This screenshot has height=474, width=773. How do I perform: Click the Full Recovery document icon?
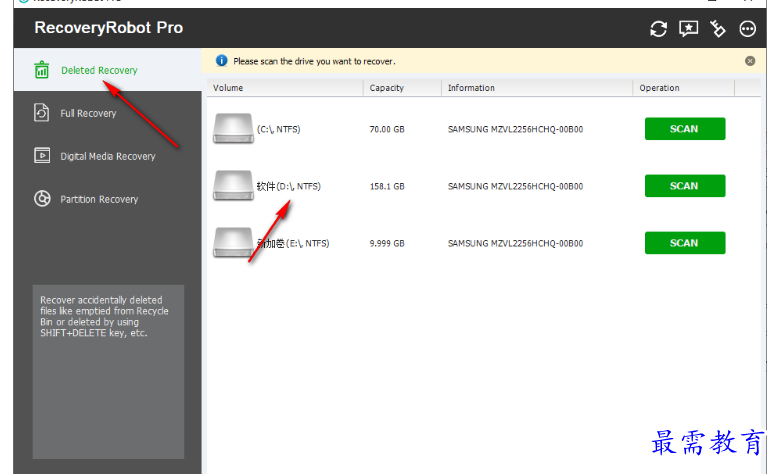coord(41,112)
